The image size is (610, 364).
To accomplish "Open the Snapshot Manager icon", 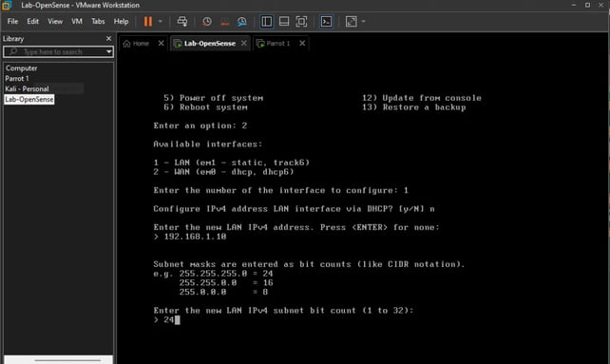I will 242,22.
